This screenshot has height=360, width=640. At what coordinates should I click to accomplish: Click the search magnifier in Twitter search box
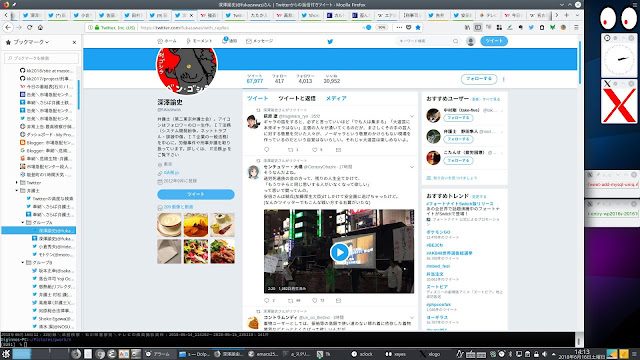(x=456, y=41)
